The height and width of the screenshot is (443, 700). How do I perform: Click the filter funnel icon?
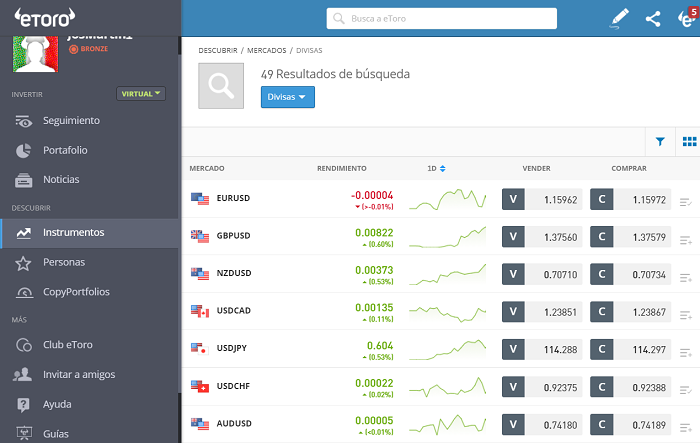(x=660, y=142)
